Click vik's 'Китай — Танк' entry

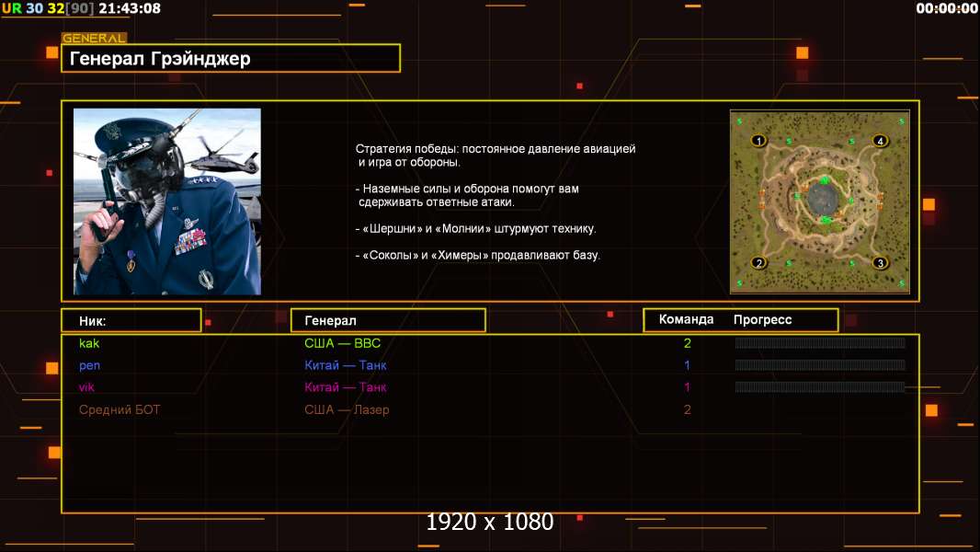(346, 387)
